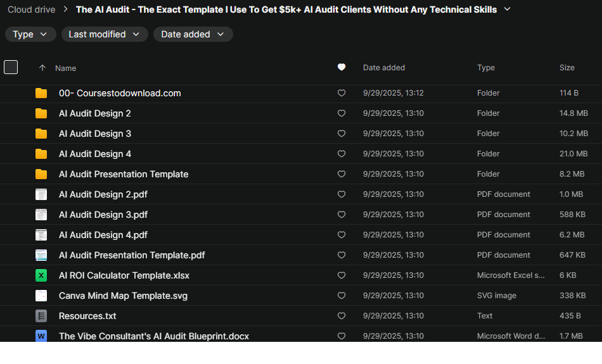Click the SVG icon for Canva Mind Map Template
This screenshot has width=602, height=364.
point(41,296)
